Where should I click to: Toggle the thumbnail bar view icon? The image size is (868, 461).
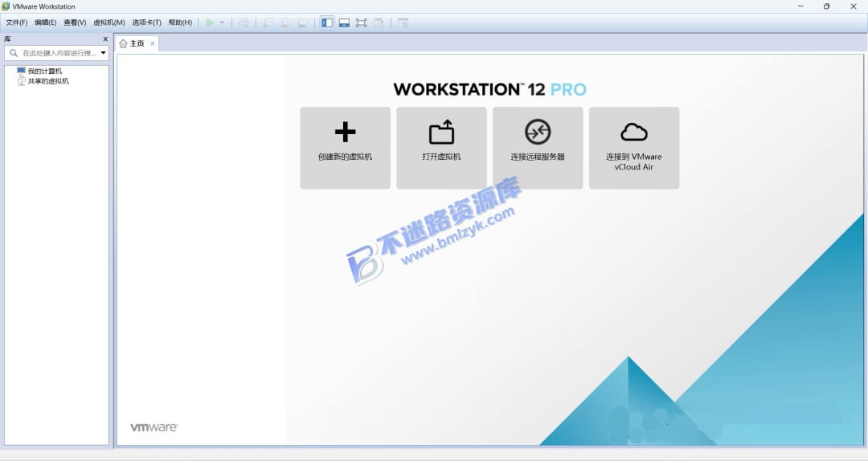pos(344,22)
